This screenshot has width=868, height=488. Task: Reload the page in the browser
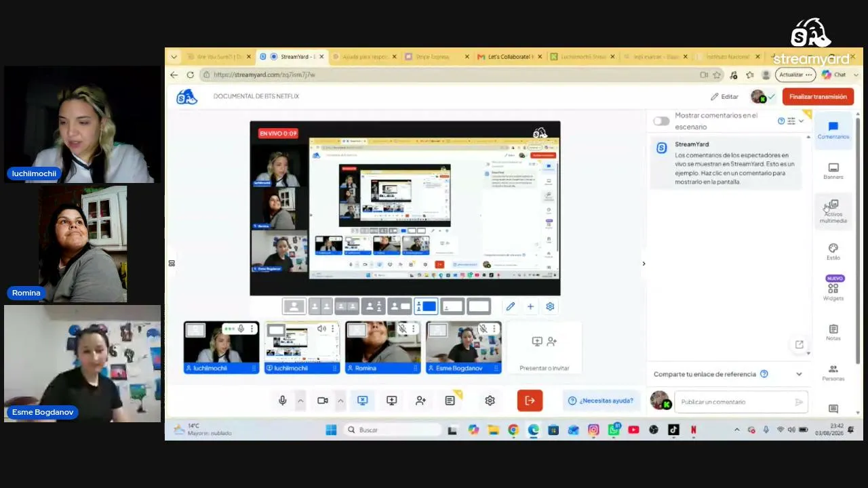191,75
